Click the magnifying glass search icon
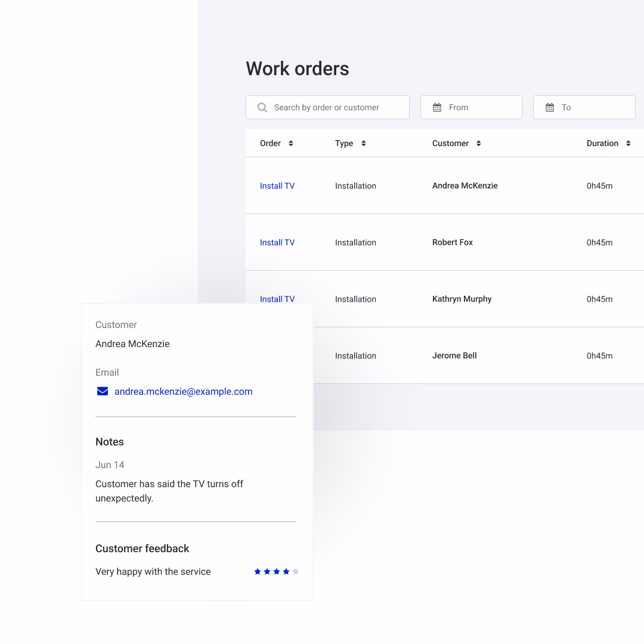644x644 pixels. (262, 107)
